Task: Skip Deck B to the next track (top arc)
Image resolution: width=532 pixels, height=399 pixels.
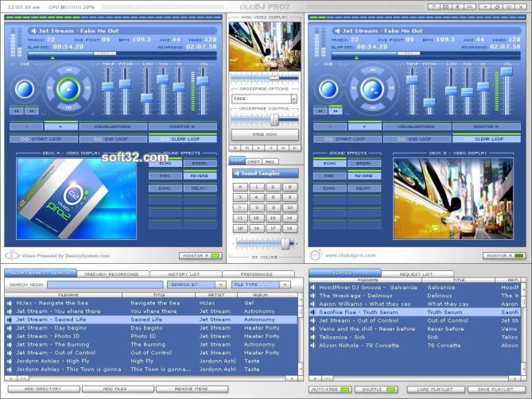Action: (x=372, y=70)
